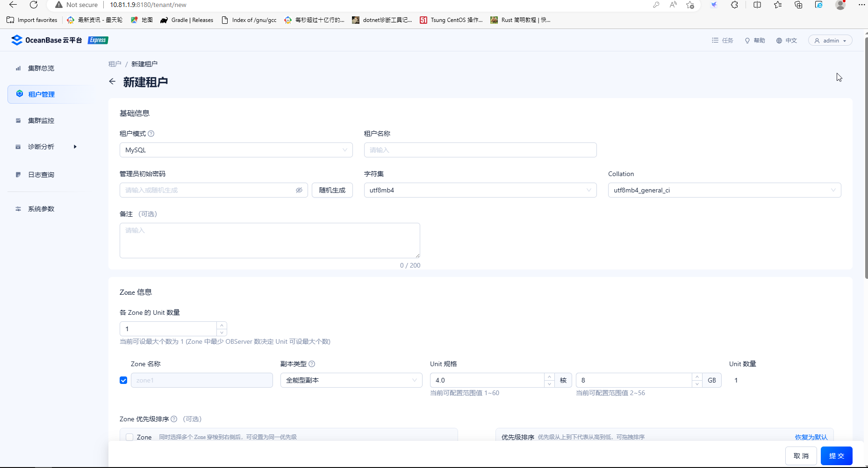The image size is (868, 468).
Task: Toggle split screen icon
Action: point(757,5)
